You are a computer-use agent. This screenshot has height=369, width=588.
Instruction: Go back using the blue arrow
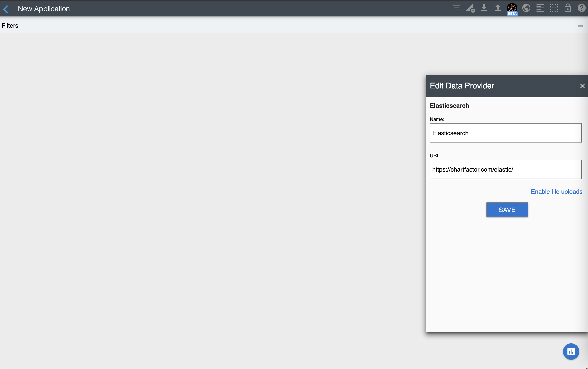6,9
